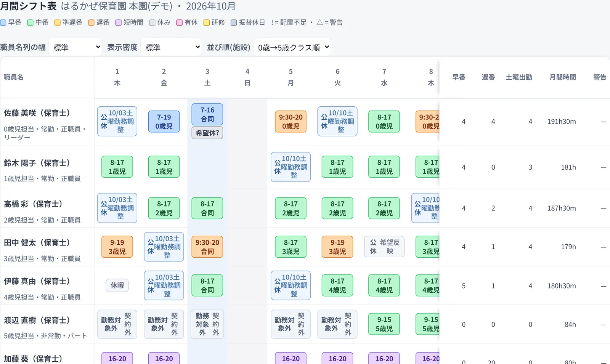Open 渡辺 直樹's 勤務対象外 cell on day 1
The image size is (610, 364).
117,324
